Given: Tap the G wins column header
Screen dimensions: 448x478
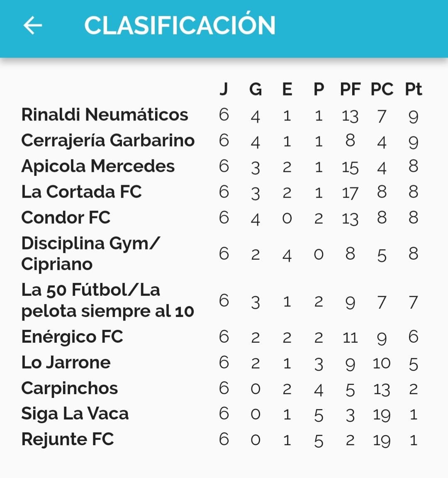Looking at the screenshot, I should (x=256, y=89).
